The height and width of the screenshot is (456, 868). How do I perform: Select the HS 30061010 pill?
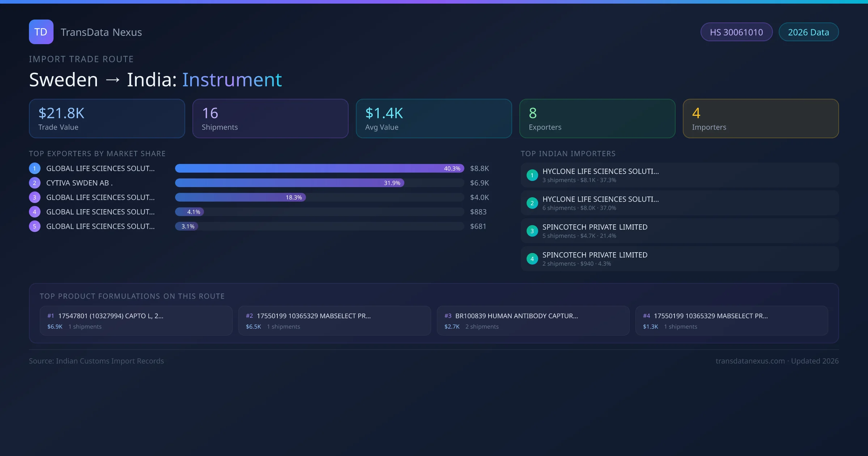[736, 32]
